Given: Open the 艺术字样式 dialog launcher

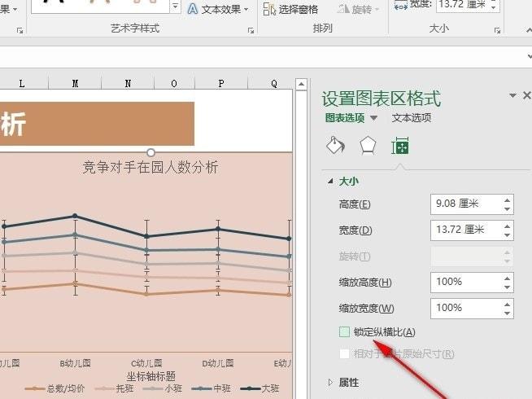Looking at the screenshot, I should [251, 31].
